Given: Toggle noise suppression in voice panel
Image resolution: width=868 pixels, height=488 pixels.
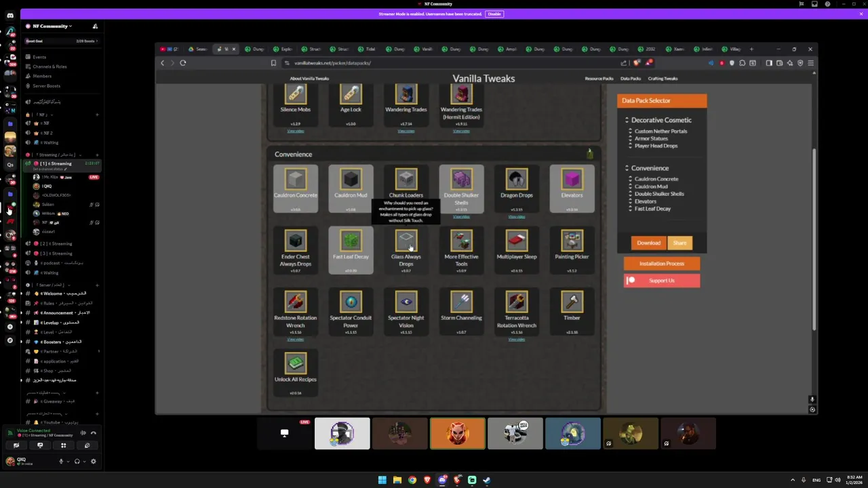Looking at the screenshot, I should (x=83, y=432).
